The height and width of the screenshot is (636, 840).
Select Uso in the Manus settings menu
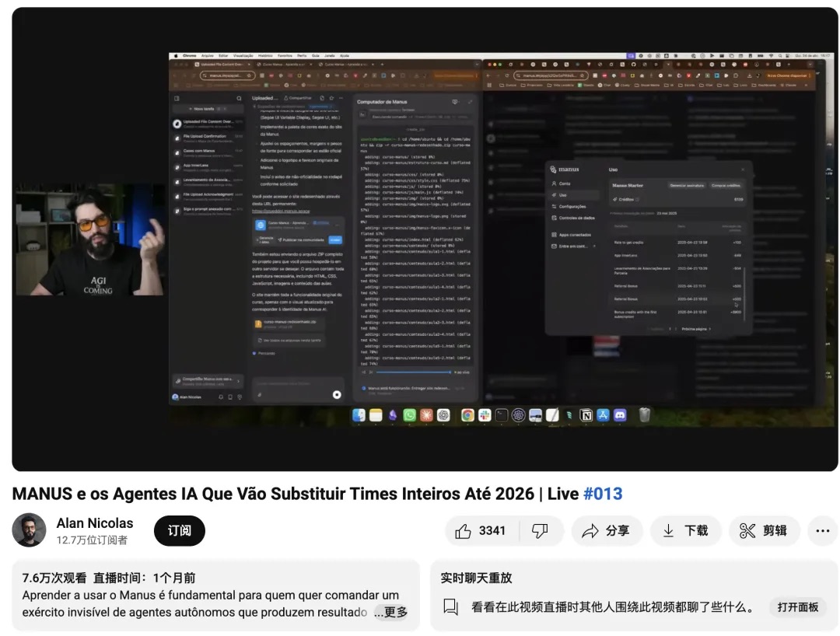click(575, 195)
